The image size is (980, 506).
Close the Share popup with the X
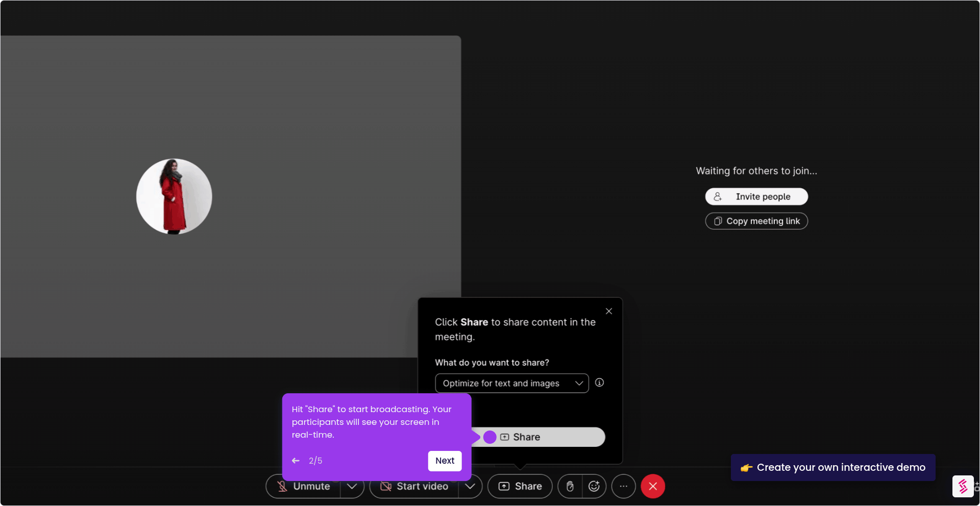click(x=609, y=311)
